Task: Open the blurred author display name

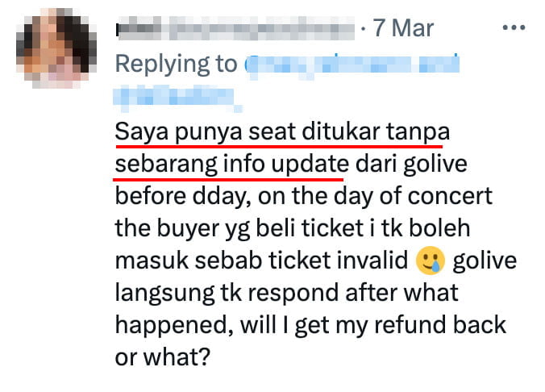Action: [235, 28]
